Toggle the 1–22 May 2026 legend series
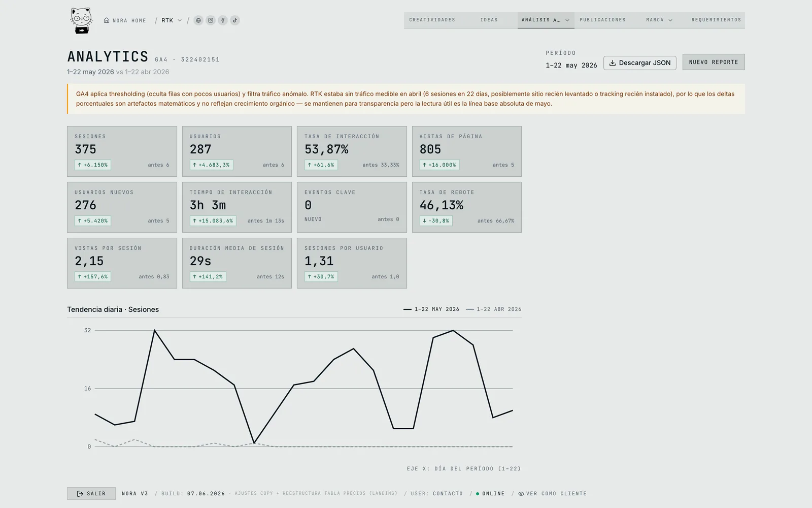The image size is (812, 508). [431, 309]
